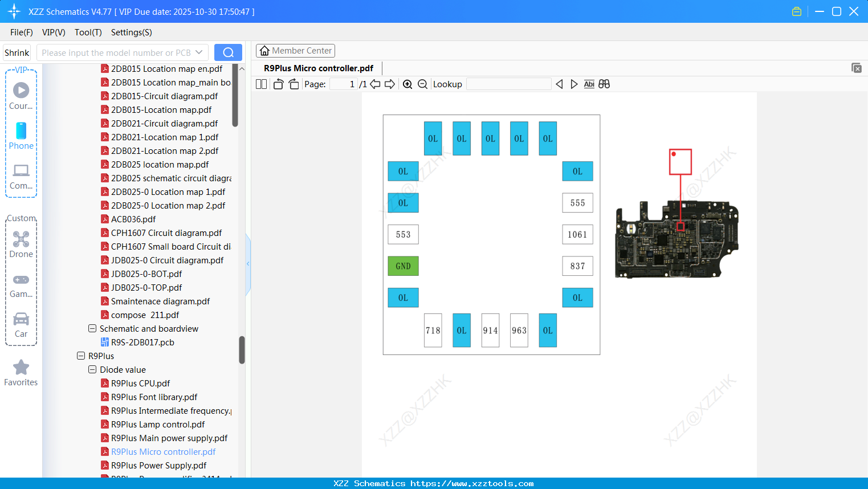Viewport: 868px width, 489px height.
Task: Collapse the Schematic and boardview folder
Action: [92, 329]
